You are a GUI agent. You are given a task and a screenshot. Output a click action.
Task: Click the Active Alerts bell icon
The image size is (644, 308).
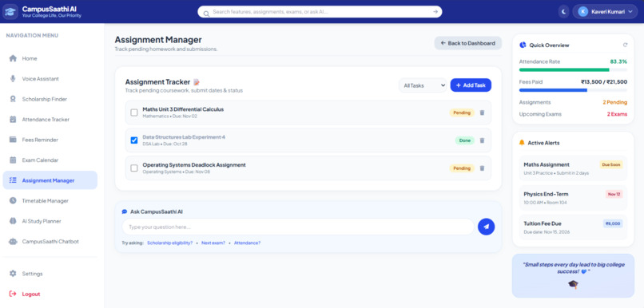522,143
